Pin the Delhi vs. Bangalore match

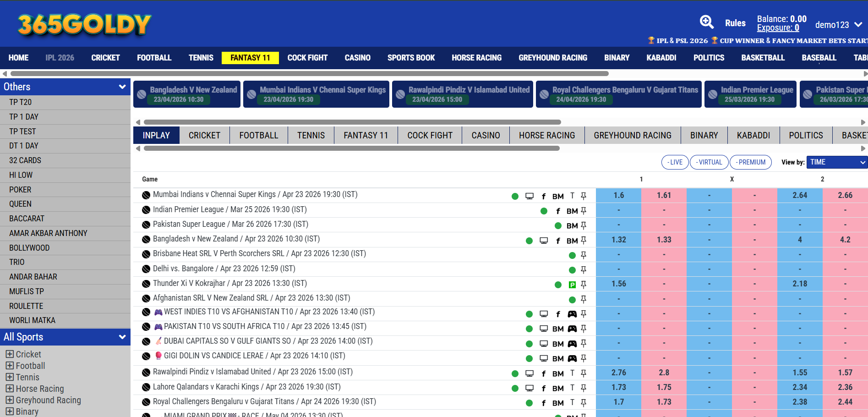584,269
